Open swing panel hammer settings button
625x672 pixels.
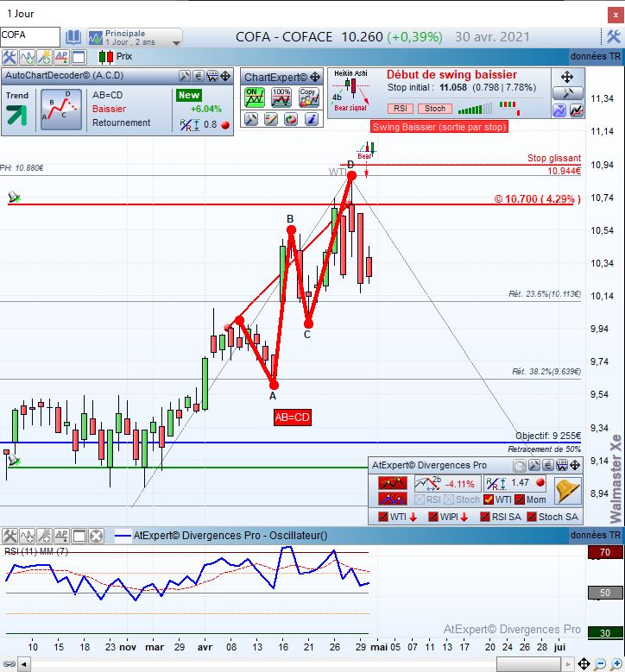point(567,93)
